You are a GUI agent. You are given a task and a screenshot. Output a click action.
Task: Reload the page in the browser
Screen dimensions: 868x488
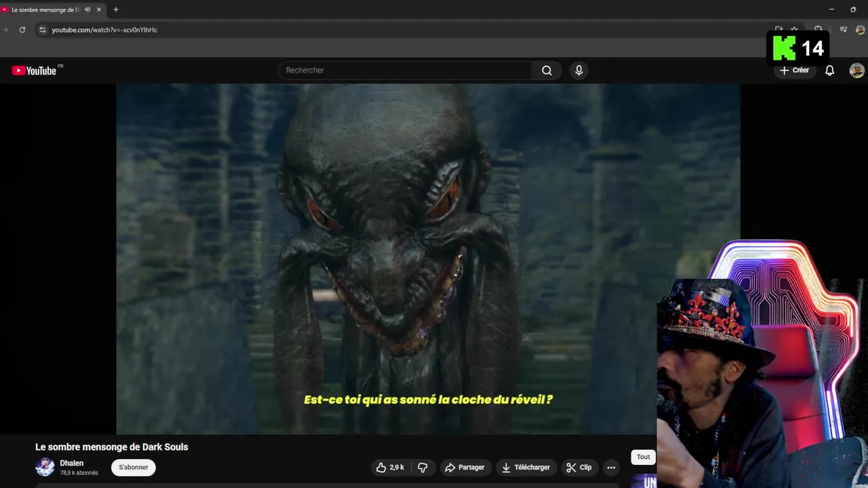[22, 30]
